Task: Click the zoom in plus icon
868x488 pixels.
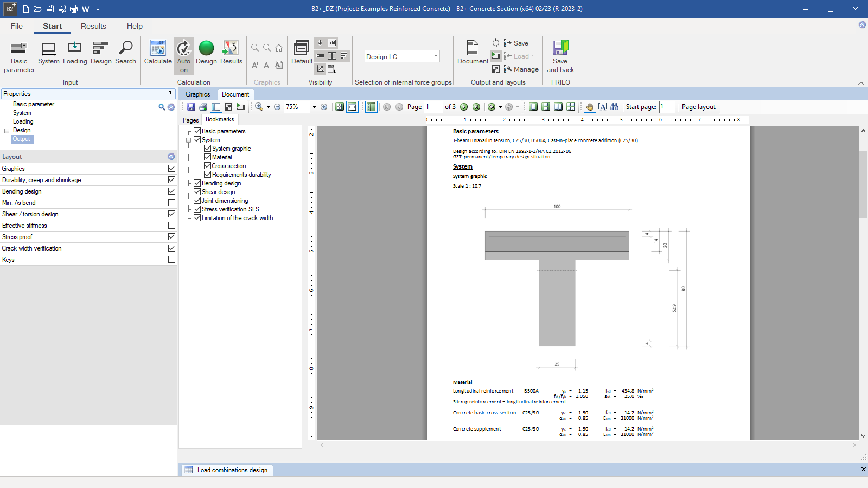Action: click(x=324, y=107)
